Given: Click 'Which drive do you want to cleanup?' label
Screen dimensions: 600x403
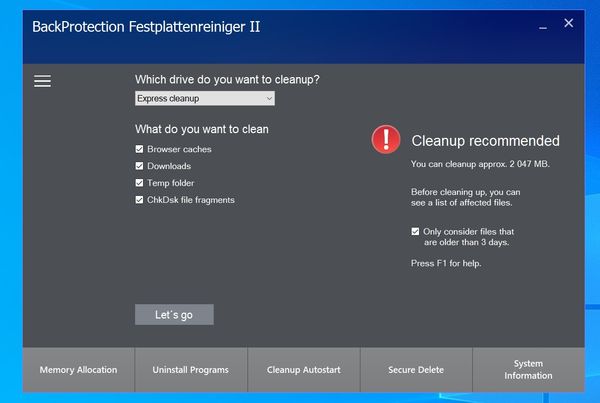Looking at the screenshot, I should (x=227, y=80).
